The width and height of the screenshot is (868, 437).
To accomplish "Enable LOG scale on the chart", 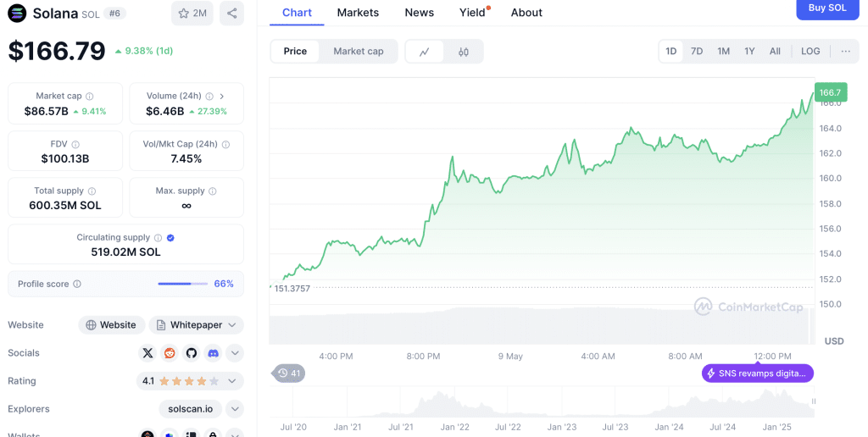I will [810, 52].
